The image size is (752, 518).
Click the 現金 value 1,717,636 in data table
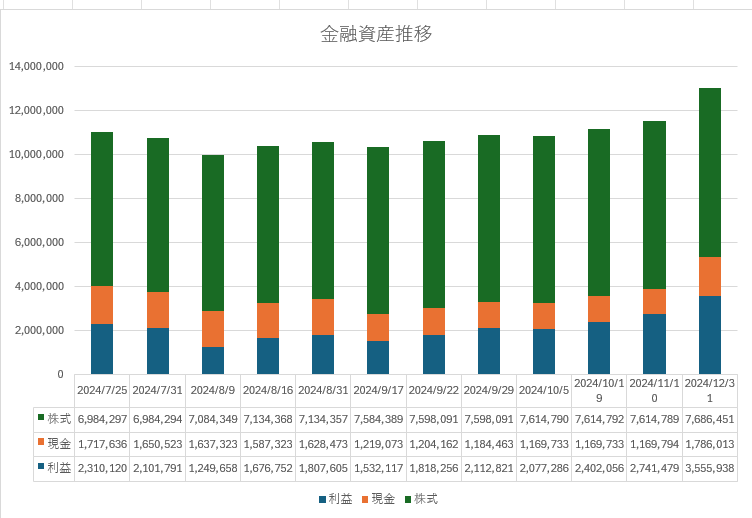click(x=102, y=443)
